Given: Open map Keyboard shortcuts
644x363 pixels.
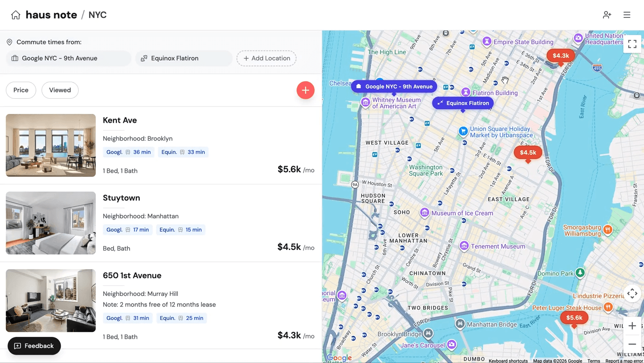Looking at the screenshot, I should tap(508, 361).
